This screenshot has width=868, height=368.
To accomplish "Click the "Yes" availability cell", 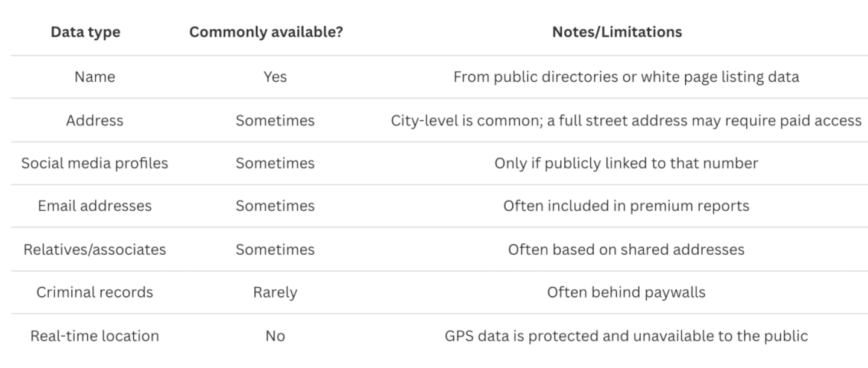I will click(275, 77).
